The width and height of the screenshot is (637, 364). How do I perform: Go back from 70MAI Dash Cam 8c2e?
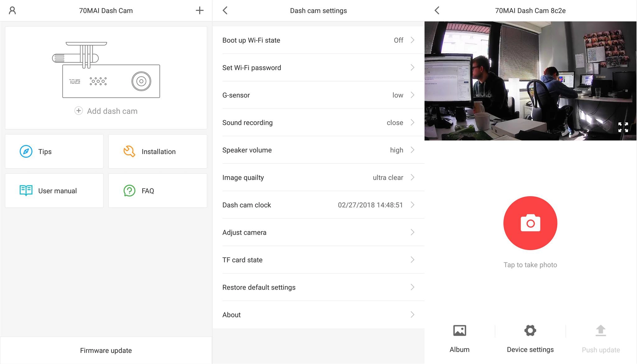[437, 11]
